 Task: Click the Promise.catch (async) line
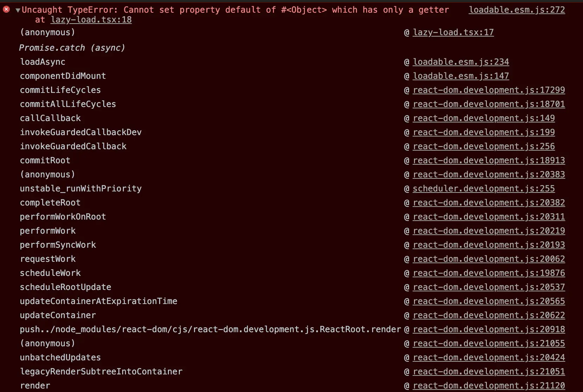(x=72, y=48)
